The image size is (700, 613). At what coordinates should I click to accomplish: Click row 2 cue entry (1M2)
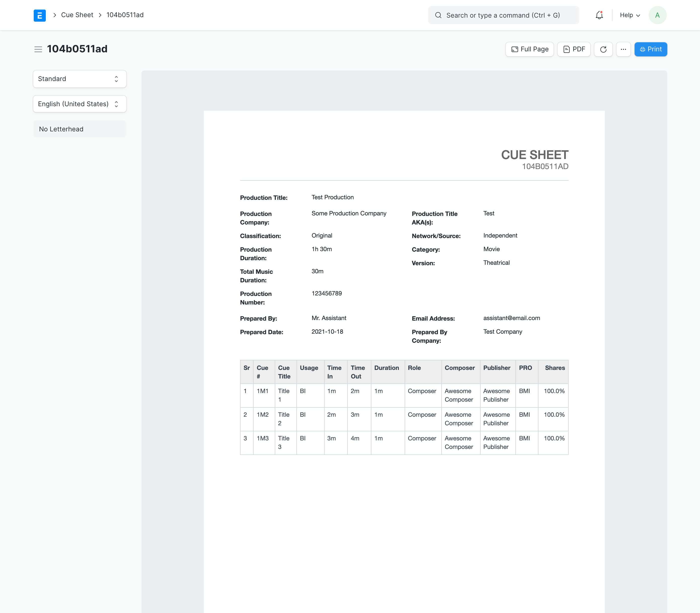tap(262, 415)
